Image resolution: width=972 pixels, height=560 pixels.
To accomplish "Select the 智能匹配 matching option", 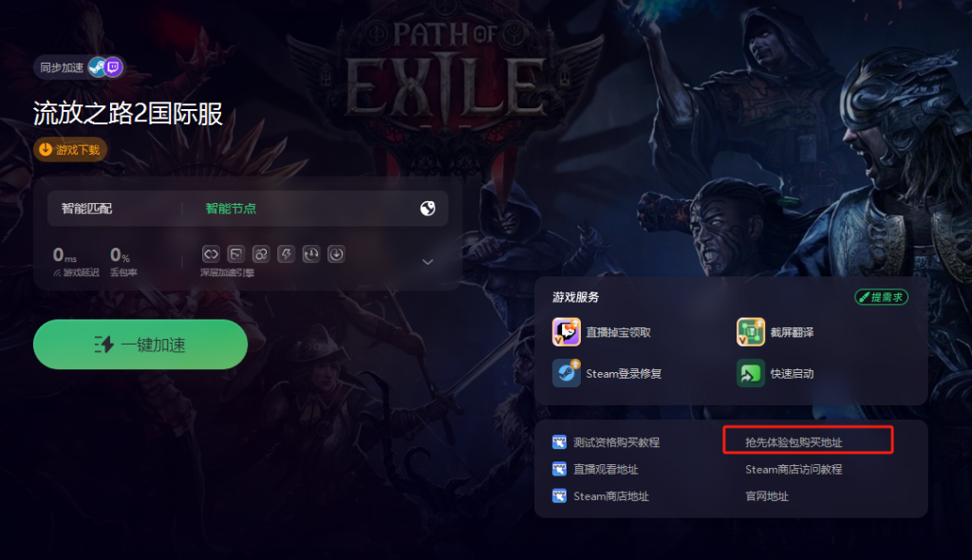I will click(86, 209).
